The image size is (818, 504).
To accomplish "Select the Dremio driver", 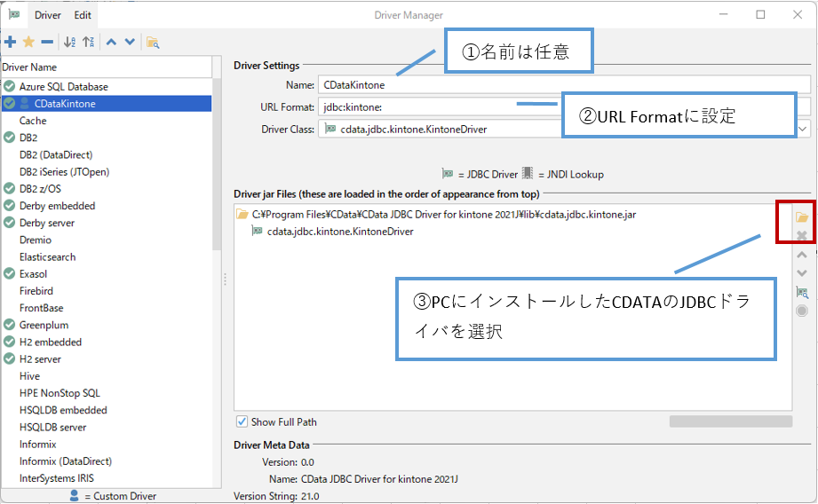I will [36, 240].
